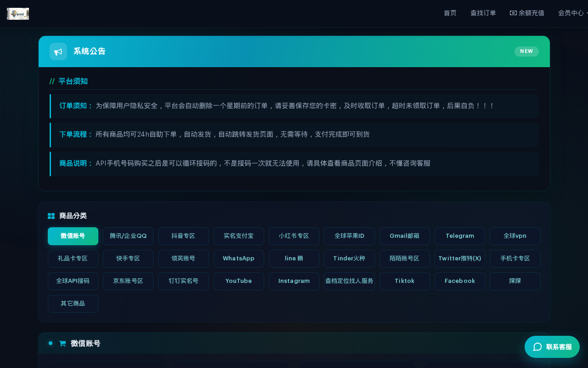588x368 pixels.
Task: Choose the 全球vpn category
Action: coord(515,236)
